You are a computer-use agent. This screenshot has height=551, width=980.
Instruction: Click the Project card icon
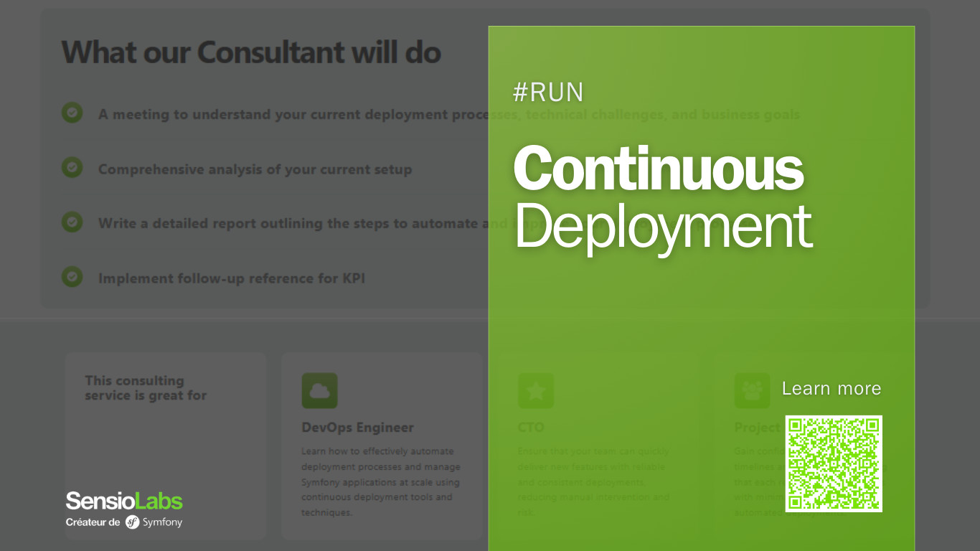(x=752, y=391)
